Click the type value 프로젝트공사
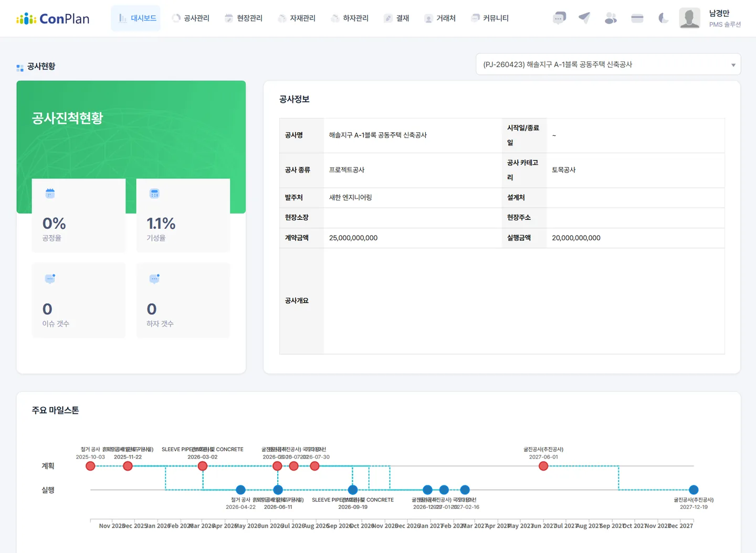The width and height of the screenshot is (756, 553). [x=346, y=170]
